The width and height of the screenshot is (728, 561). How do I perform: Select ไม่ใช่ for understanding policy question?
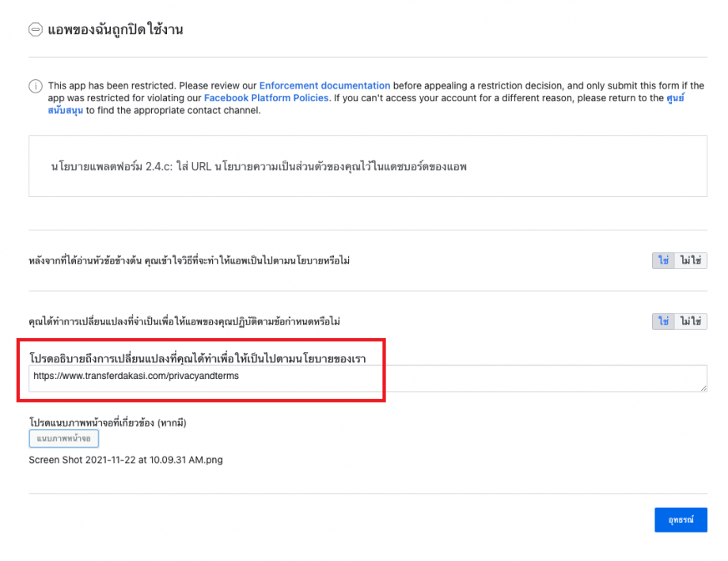coord(690,260)
